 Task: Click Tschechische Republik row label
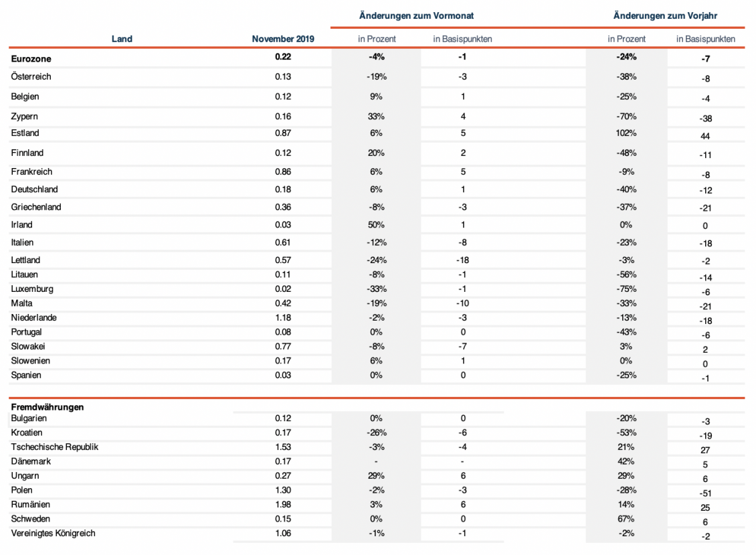click(x=54, y=447)
